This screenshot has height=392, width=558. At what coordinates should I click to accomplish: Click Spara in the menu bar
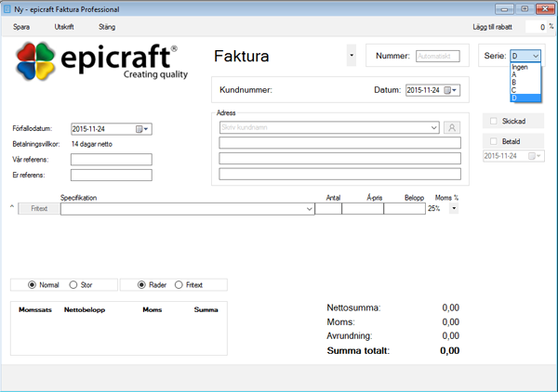coord(21,27)
